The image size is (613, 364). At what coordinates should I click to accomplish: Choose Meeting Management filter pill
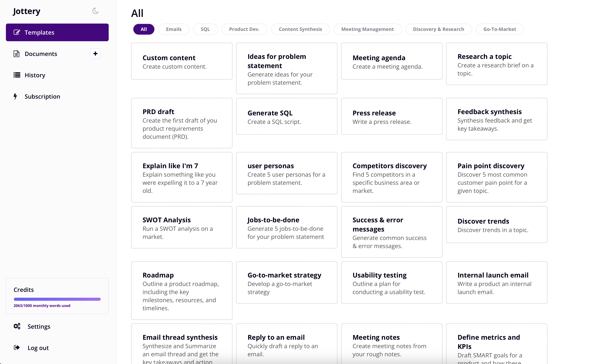367,29
